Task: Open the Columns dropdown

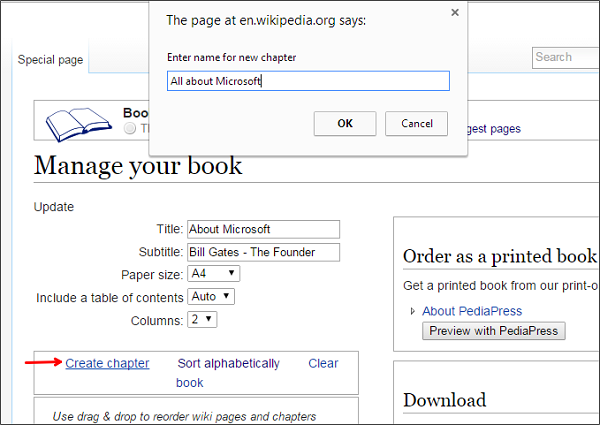Action: click(202, 319)
